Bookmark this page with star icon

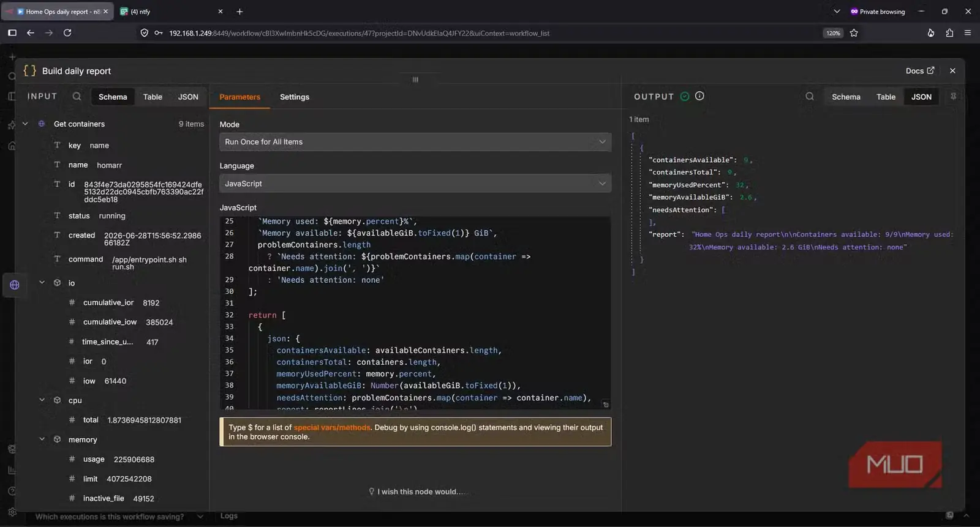click(854, 33)
